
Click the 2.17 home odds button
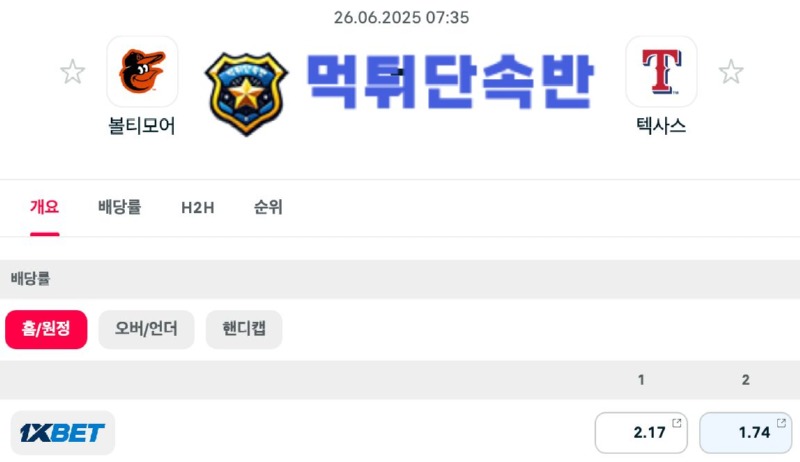point(641,433)
